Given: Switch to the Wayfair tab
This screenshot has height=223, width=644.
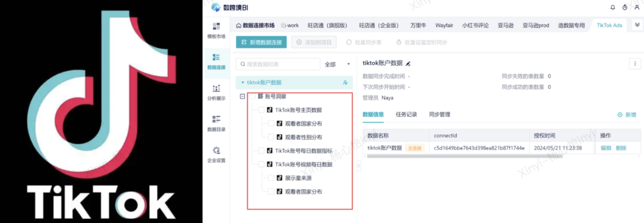Looking at the screenshot, I should click(444, 25).
